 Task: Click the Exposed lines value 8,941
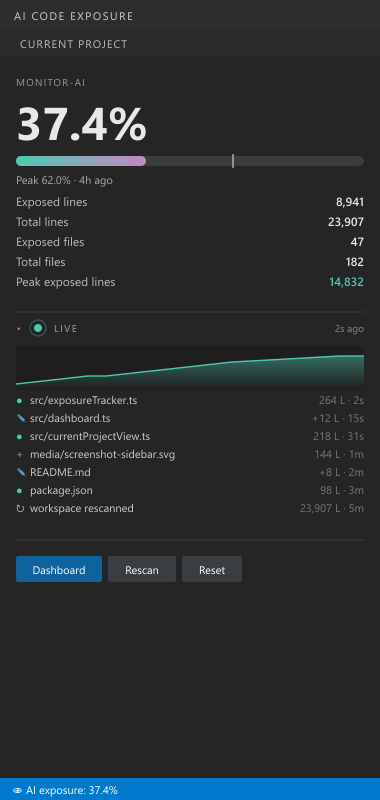click(x=350, y=202)
